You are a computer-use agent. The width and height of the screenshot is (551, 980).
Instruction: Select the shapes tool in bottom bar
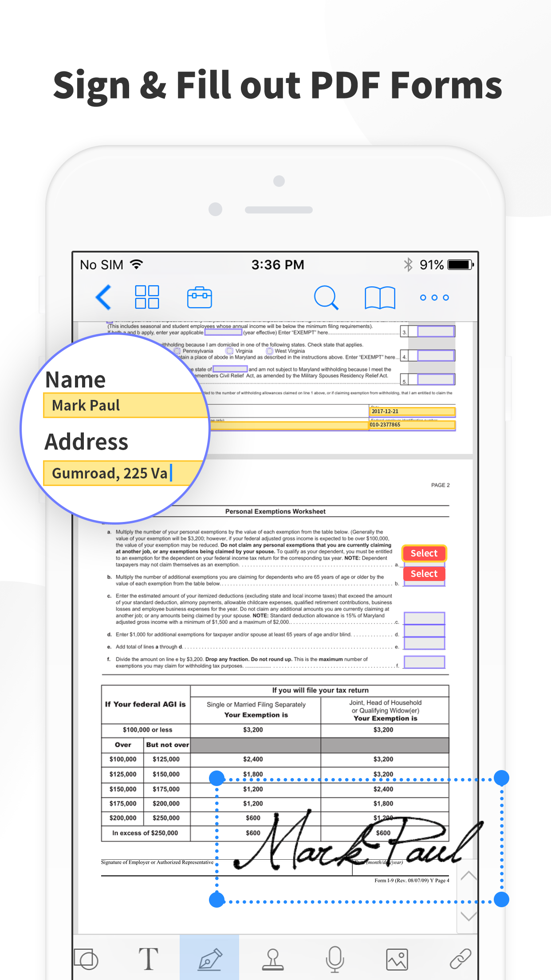86,959
